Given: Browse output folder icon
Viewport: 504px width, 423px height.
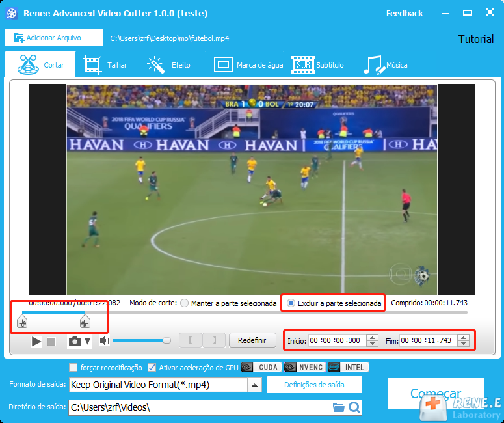Looking at the screenshot, I should click(338, 407).
